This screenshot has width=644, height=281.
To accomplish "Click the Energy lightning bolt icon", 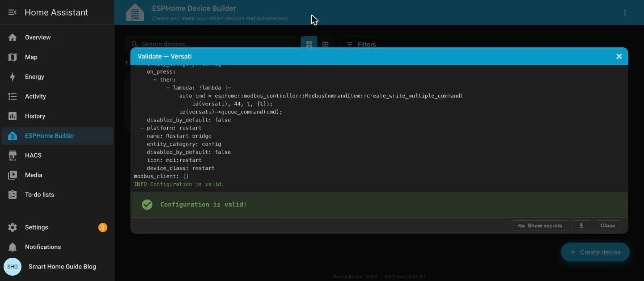I will (13, 77).
